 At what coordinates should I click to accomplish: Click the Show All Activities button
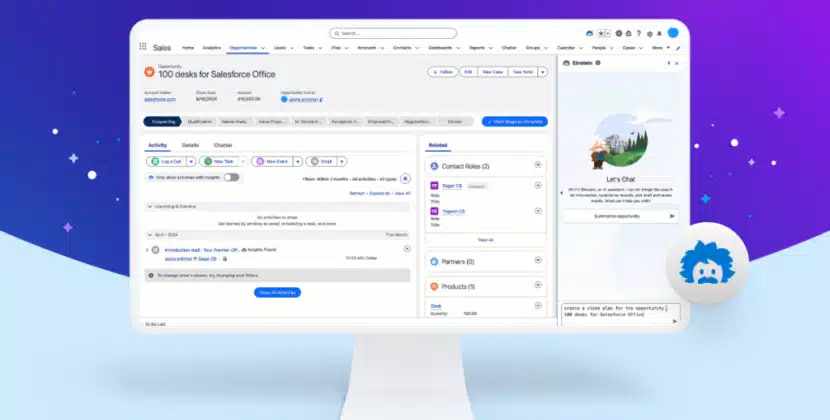[277, 292]
